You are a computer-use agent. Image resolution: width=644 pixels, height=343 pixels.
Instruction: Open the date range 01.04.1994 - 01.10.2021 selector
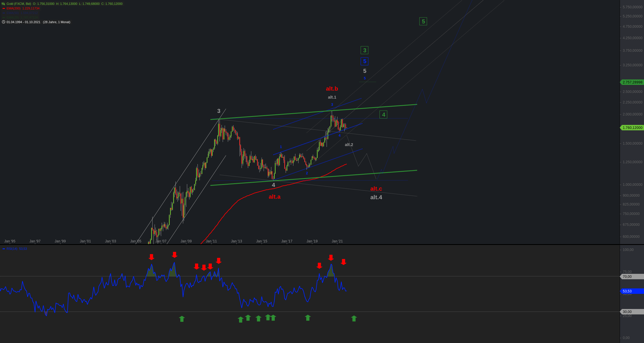tap(23, 22)
